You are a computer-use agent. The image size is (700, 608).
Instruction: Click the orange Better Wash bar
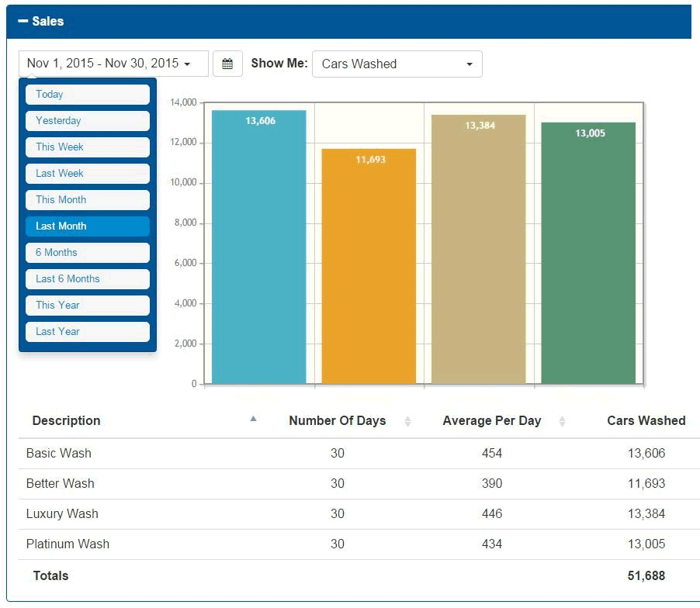(369, 268)
